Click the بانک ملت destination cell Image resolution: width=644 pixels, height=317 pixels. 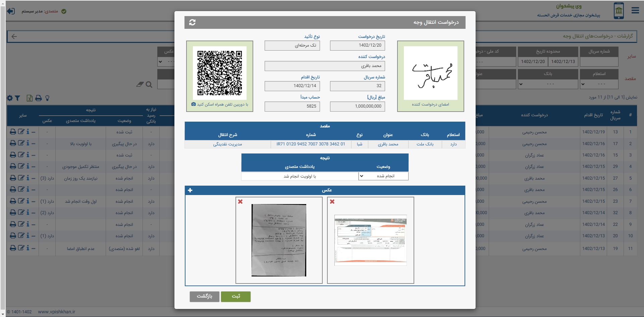425,144
